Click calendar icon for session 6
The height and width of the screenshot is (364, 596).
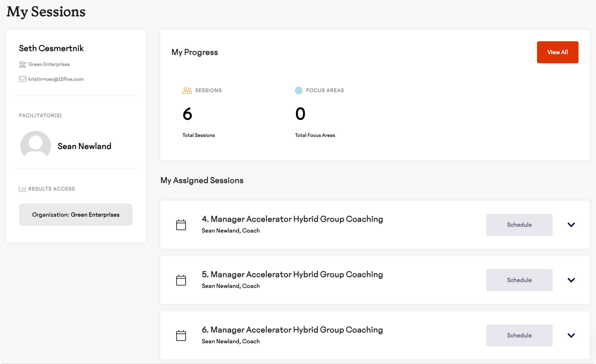pos(181,336)
